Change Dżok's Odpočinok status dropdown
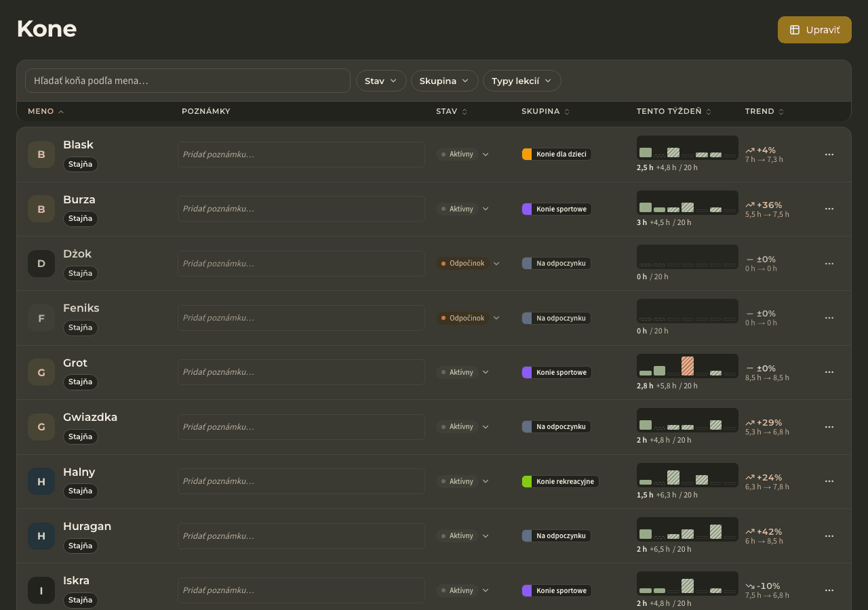This screenshot has height=610, width=868. click(x=469, y=264)
